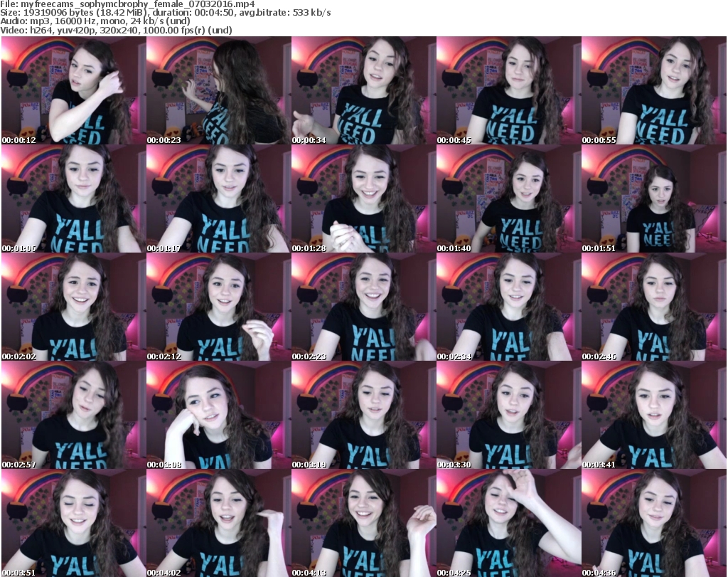Choose the thumbnail marked 00:01:51
The height and width of the screenshot is (577, 728).
click(654, 198)
